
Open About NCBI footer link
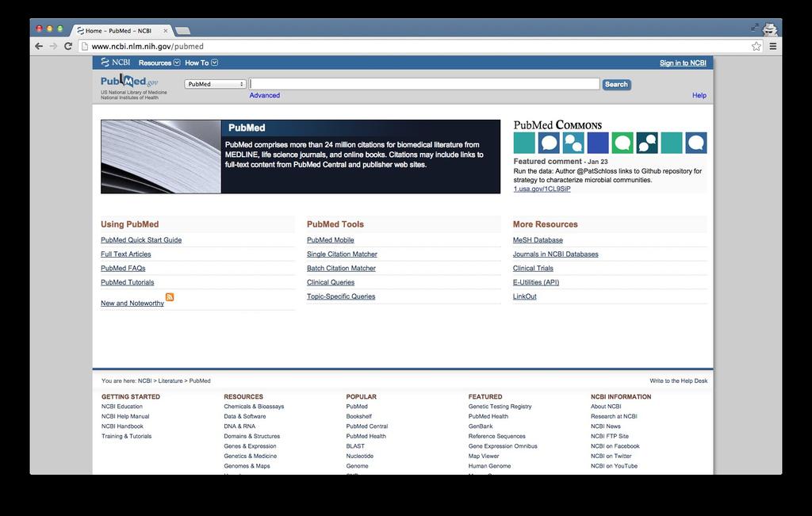click(x=606, y=407)
